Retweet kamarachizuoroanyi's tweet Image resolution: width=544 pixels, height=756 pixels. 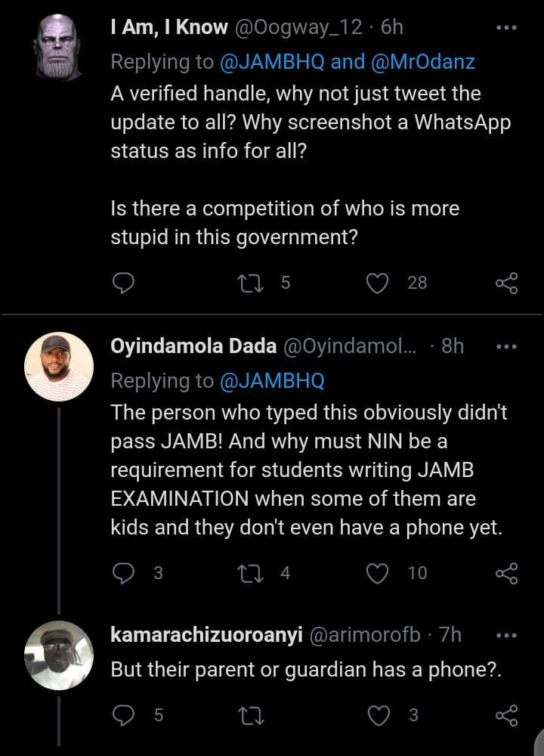pos(247,715)
